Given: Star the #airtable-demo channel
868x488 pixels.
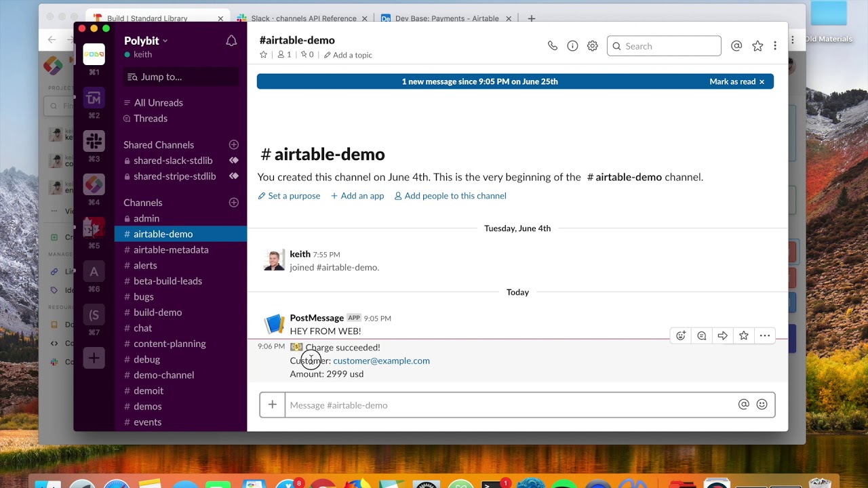Looking at the screenshot, I should (264, 55).
